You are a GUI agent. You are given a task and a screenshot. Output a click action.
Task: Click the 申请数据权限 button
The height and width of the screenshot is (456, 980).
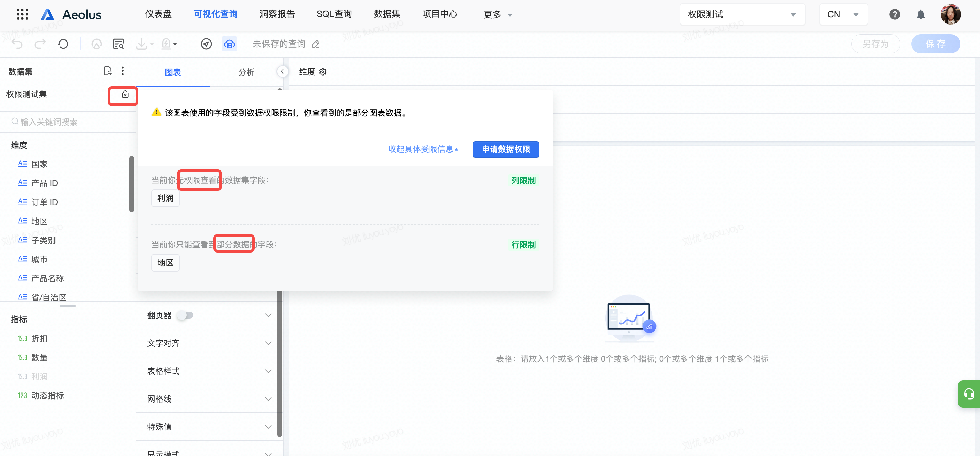tap(506, 149)
